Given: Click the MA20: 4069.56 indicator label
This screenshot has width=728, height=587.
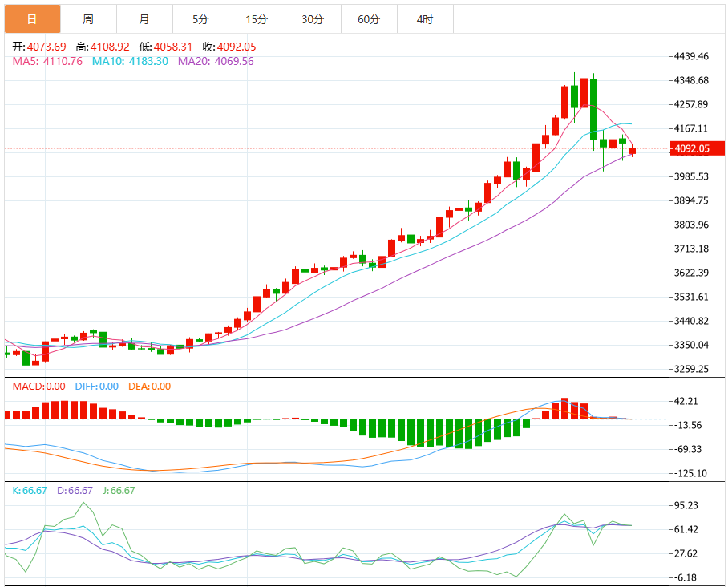Looking at the screenshot, I should point(216,61).
